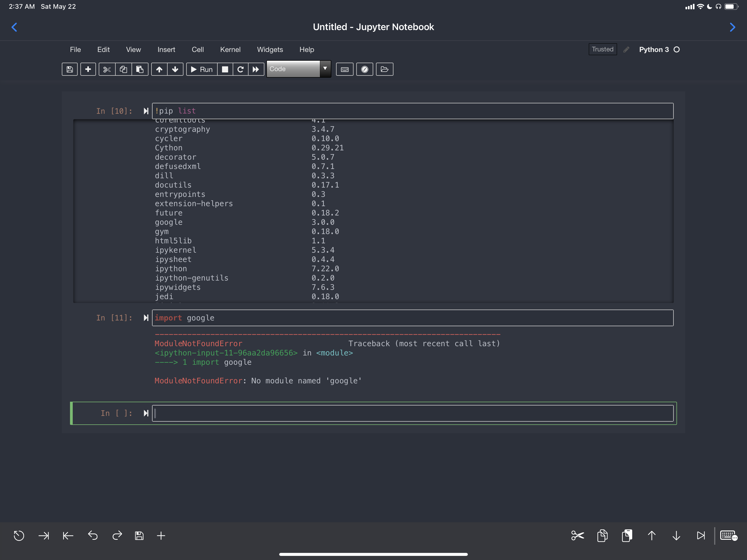Undo using the bottom bar icon
Image resolution: width=747 pixels, height=560 pixels.
click(93, 535)
